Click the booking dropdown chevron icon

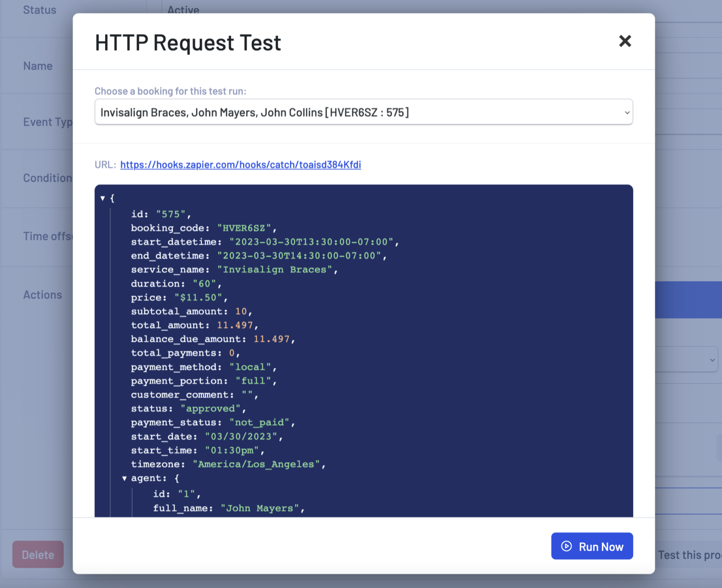tap(626, 113)
